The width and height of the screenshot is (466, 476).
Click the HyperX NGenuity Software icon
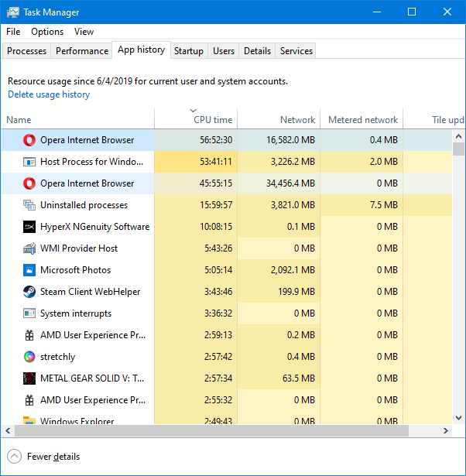point(29,227)
